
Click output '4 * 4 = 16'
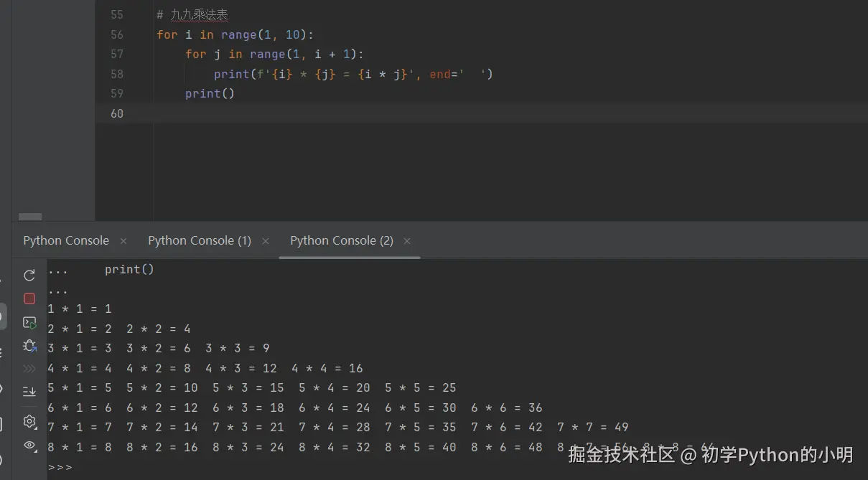[x=327, y=368]
